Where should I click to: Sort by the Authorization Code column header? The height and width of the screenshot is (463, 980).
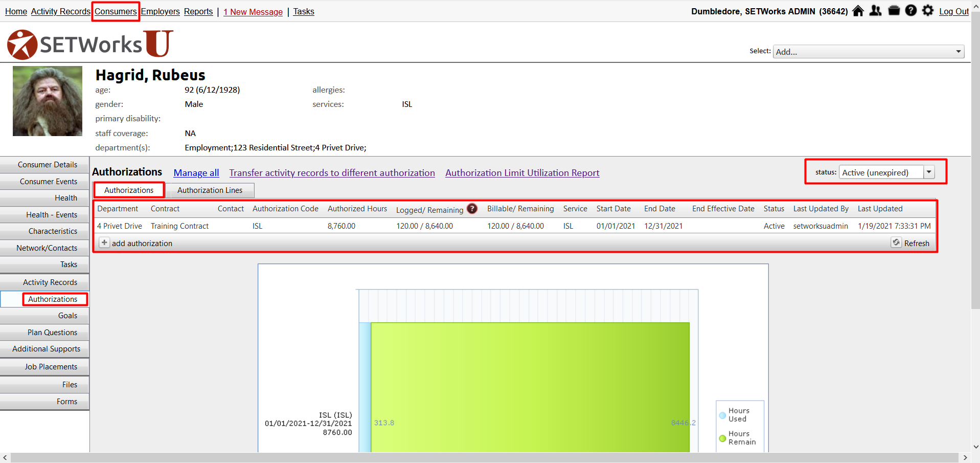tap(285, 209)
